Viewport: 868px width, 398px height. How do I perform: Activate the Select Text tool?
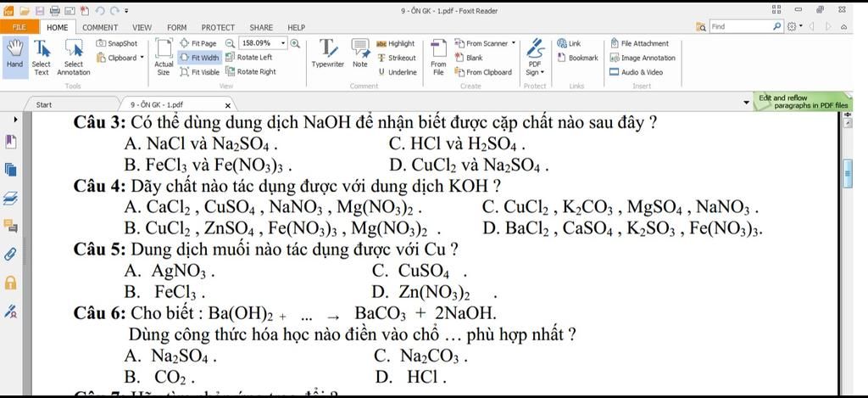tap(41, 57)
